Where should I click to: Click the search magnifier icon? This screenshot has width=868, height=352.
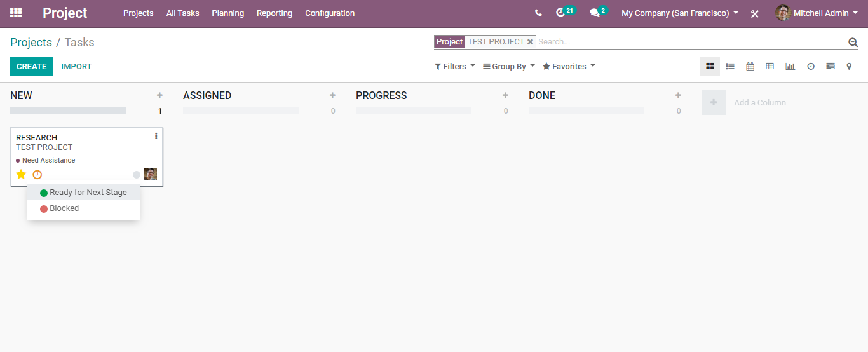(853, 43)
